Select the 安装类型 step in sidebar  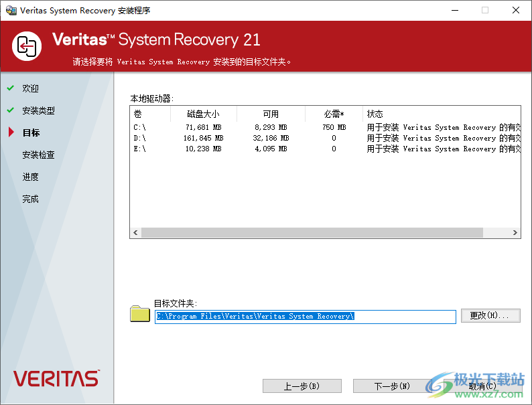tap(38, 110)
